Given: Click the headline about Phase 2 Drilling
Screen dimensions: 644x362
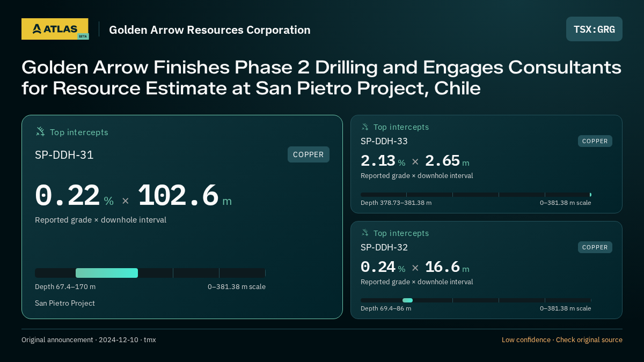Looking at the screenshot, I should (x=321, y=77).
